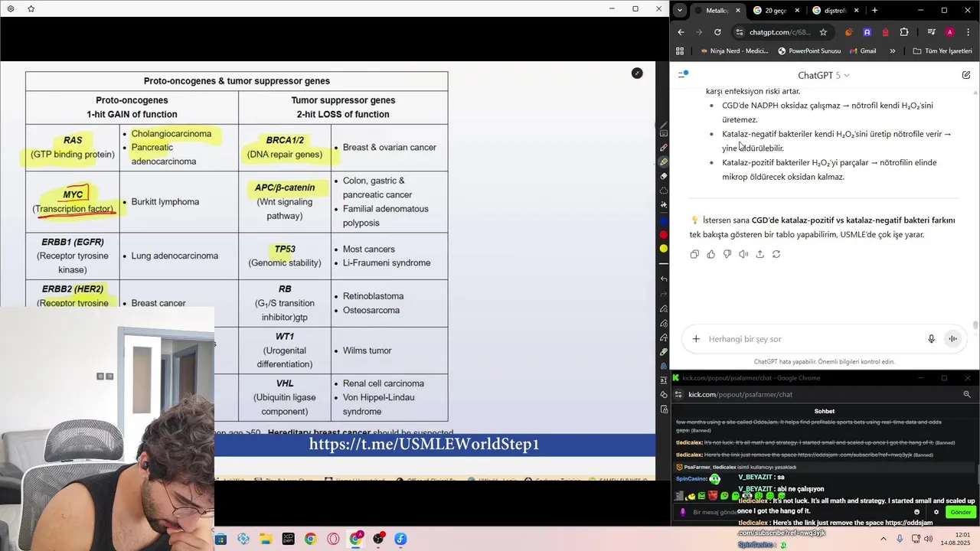Pick the green highlighter in the annotation toolbar

(664, 161)
